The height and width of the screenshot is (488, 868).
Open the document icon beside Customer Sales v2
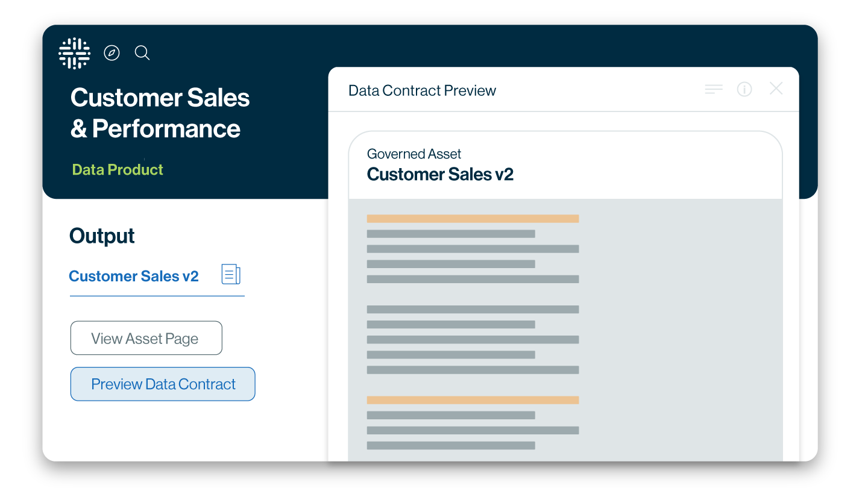(x=231, y=274)
